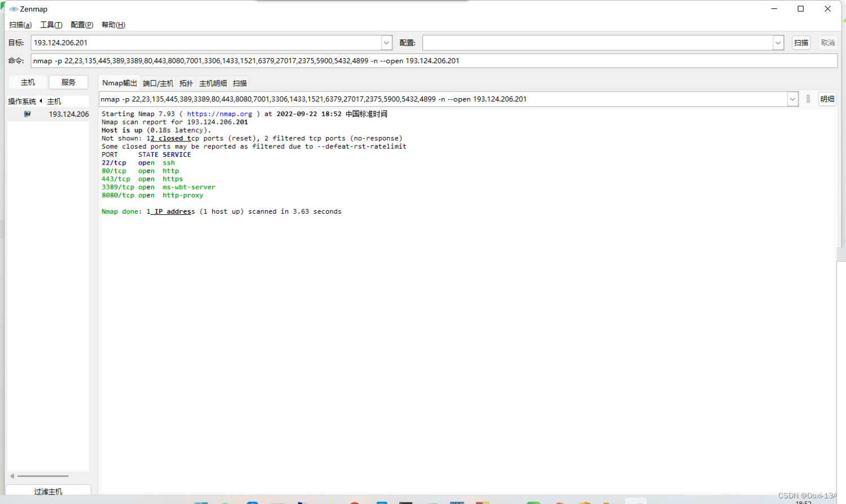
Task: Click the 'http-proxy' service name
Action: pyautogui.click(x=183, y=196)
